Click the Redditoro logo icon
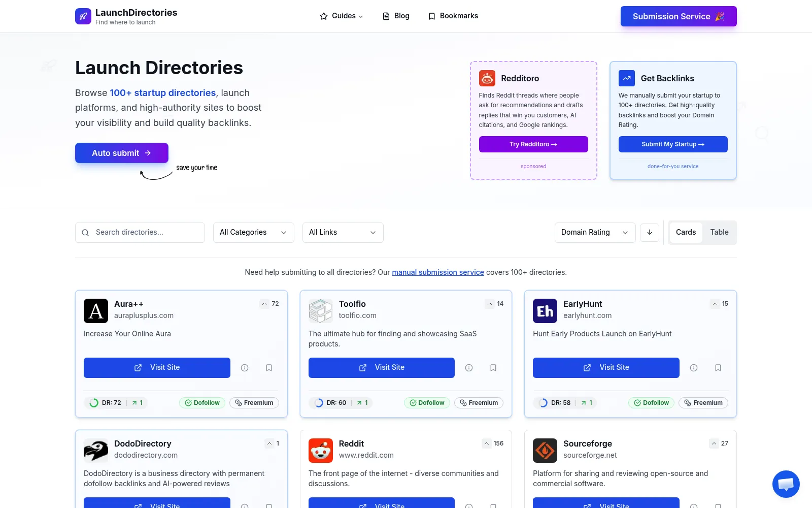Screen dimensions: 812x508 (x=487, y=78)
